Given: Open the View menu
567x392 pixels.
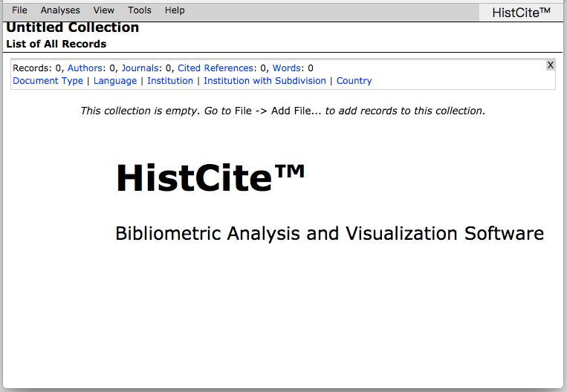Looking at the screenshot, I should click(104, 10).
